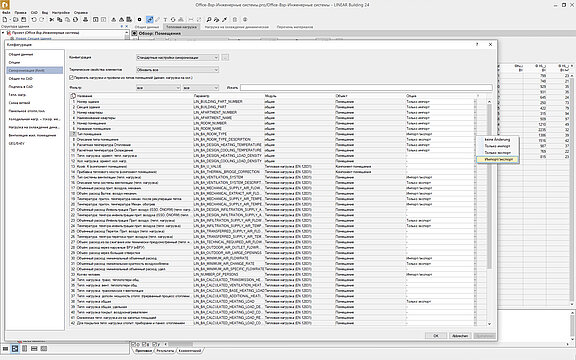Open the Справка menu
This screenshot has width=576, height=360.
[x=81, y=12]
